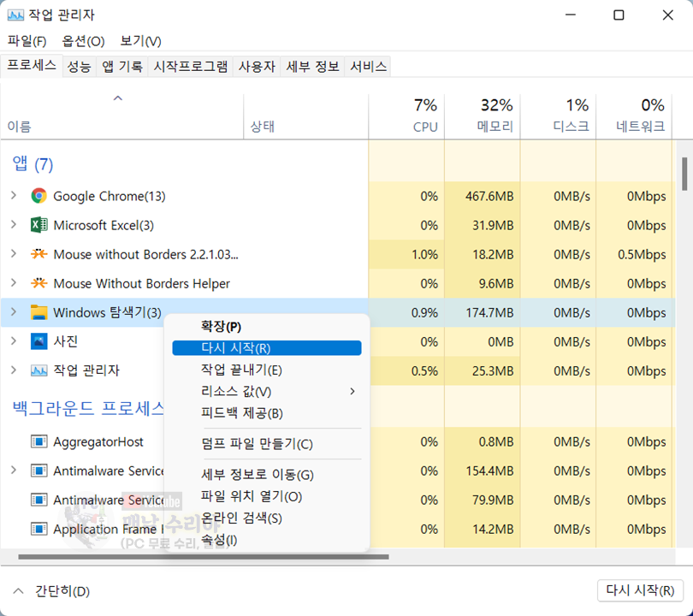Click the Mouse without Borders 2.2.1.03 icon
The height and width of the screenshot is (616, 693).
38,254
